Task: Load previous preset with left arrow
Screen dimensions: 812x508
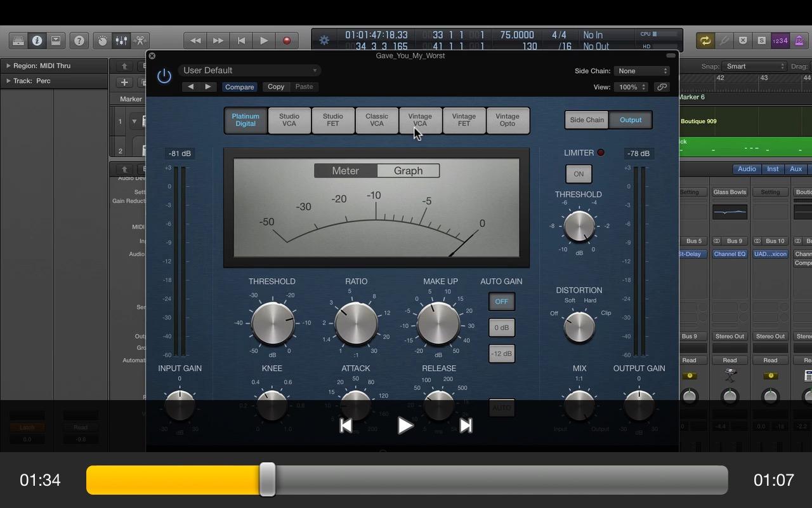Action: click(190, 87)
